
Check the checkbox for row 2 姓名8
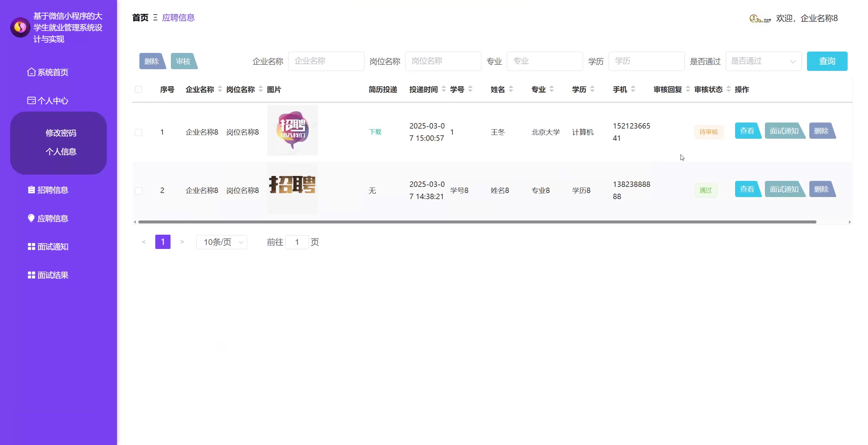(x=138, y=191)
